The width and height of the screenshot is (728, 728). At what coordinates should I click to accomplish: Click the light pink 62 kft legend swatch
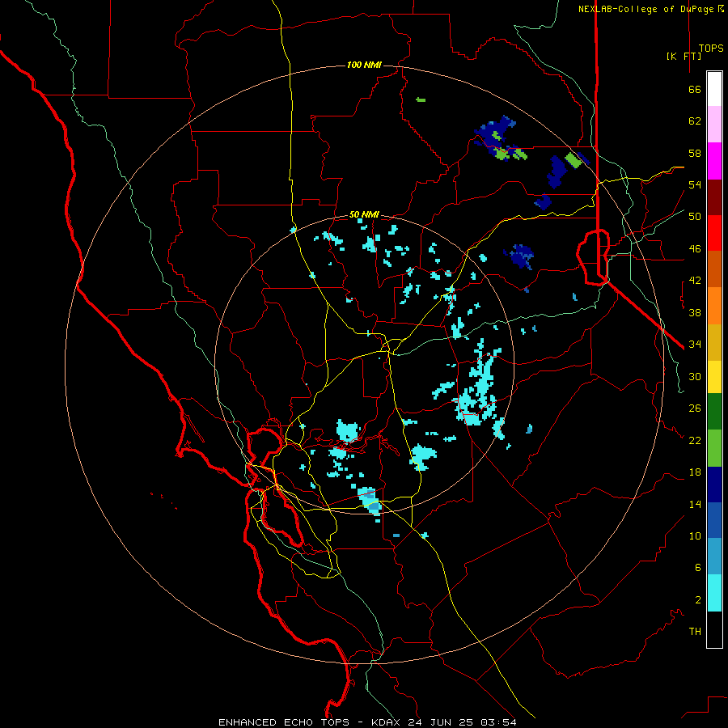click(714, 124)
